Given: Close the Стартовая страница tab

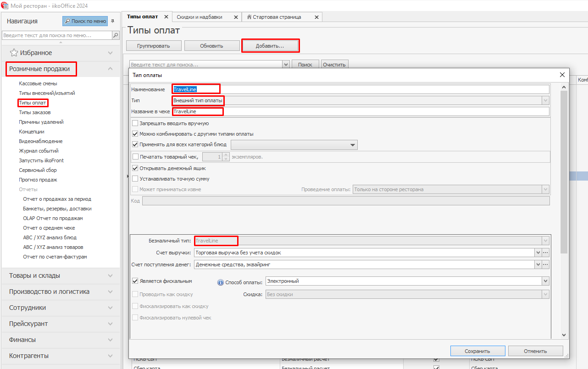Looking at the screenshot, I should click(x=316, y=17).
